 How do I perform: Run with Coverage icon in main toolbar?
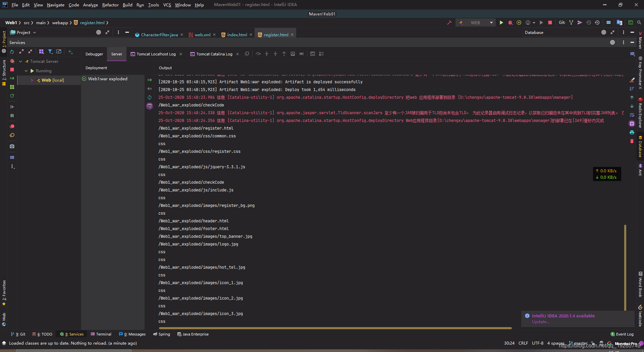pyautogui.click(x=519, y=23)
